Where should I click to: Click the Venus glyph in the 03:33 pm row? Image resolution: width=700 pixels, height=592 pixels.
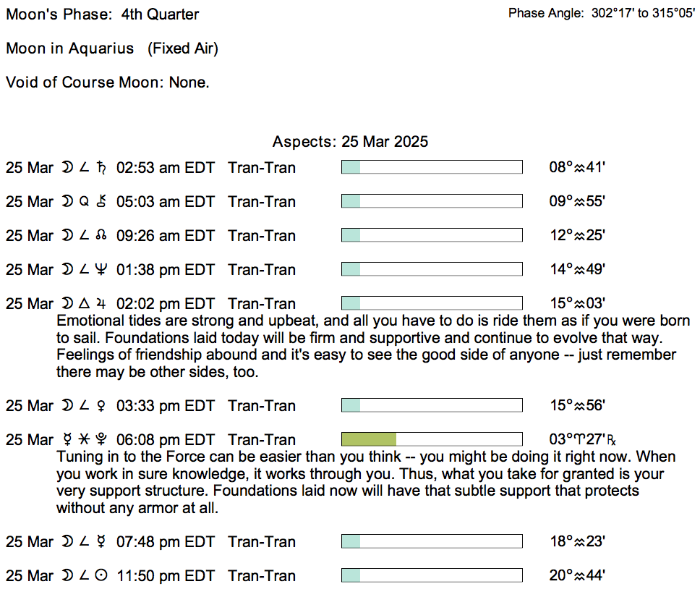pyautogui.click(x=101, y=406)
